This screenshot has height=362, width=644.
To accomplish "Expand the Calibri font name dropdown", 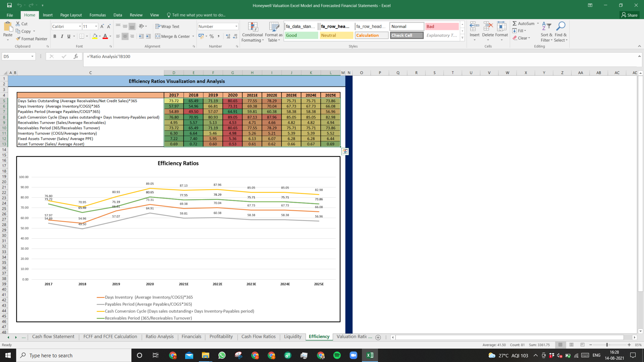I will click(80, 26).
